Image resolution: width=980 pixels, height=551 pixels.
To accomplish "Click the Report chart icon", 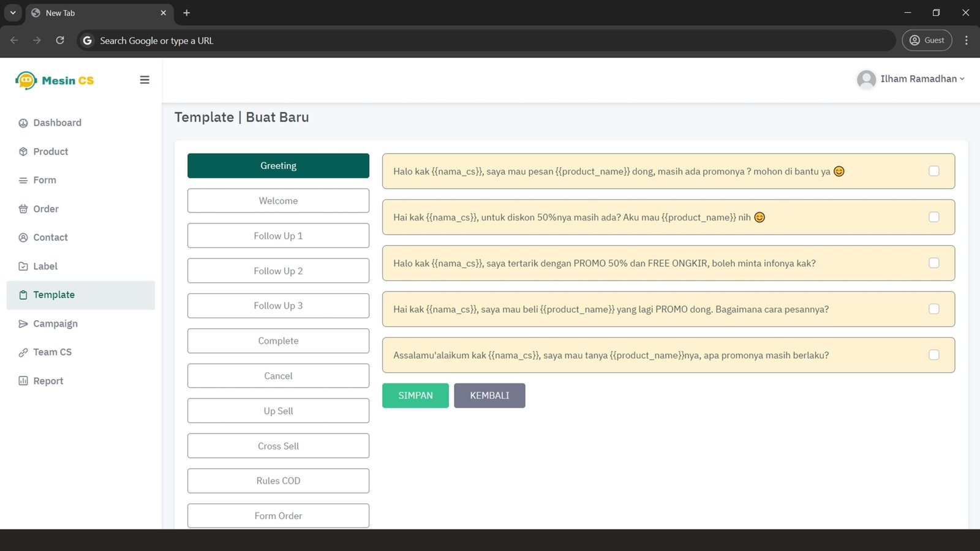I will pyautogui.click(x=23, y=381).
